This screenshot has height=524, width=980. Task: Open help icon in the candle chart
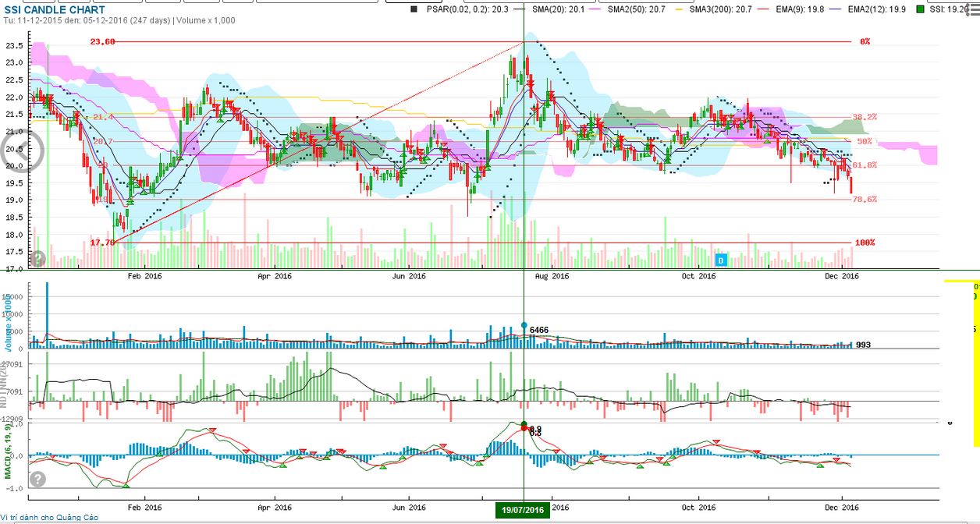tap(38, 259)
